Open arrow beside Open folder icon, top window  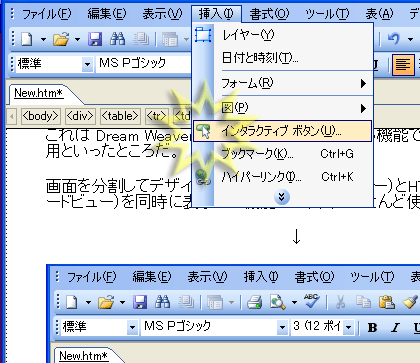tap(77, 39)
